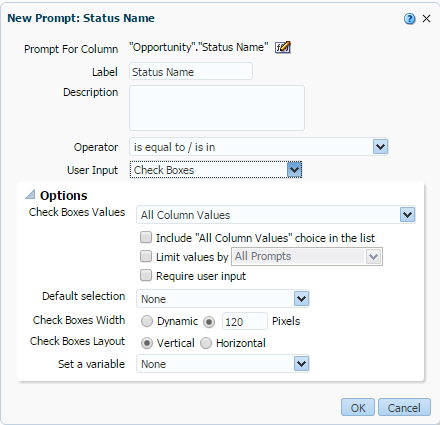Choose the Horizontal layout radio button

pos(206,343)
